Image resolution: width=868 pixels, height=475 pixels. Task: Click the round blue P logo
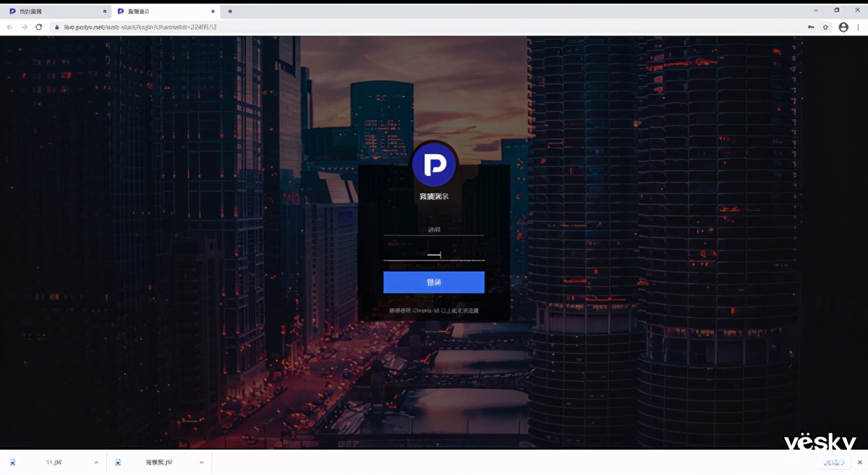(x=434, y=164)
